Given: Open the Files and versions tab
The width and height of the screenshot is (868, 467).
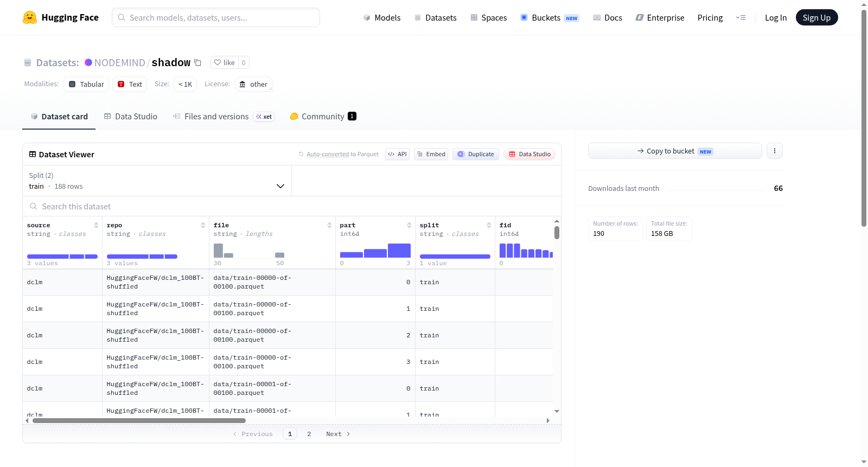Looking at the screenshot, I should coord(224,117).
